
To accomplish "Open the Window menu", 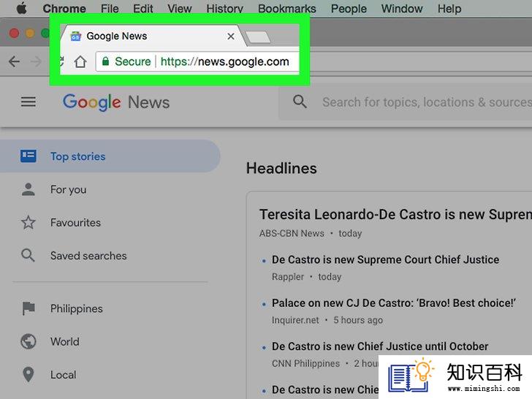I will (x=402, y=9).
